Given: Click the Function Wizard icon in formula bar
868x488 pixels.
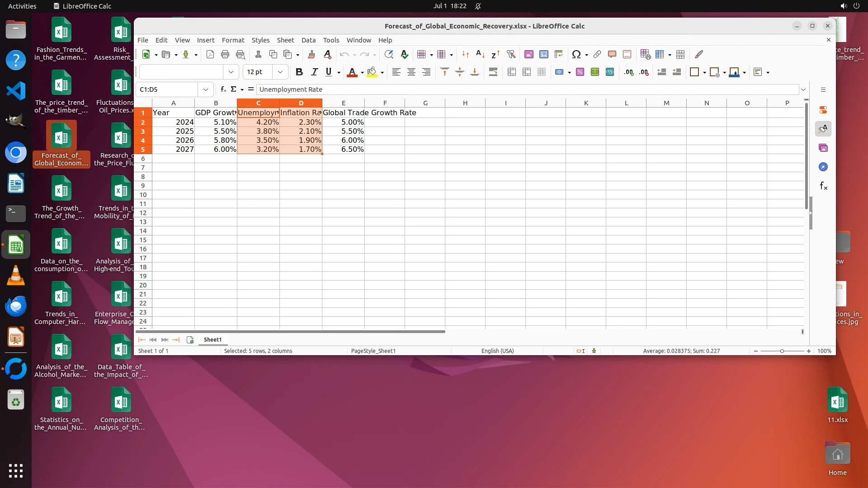Looking at the screenshot, I should click(223, 89).
